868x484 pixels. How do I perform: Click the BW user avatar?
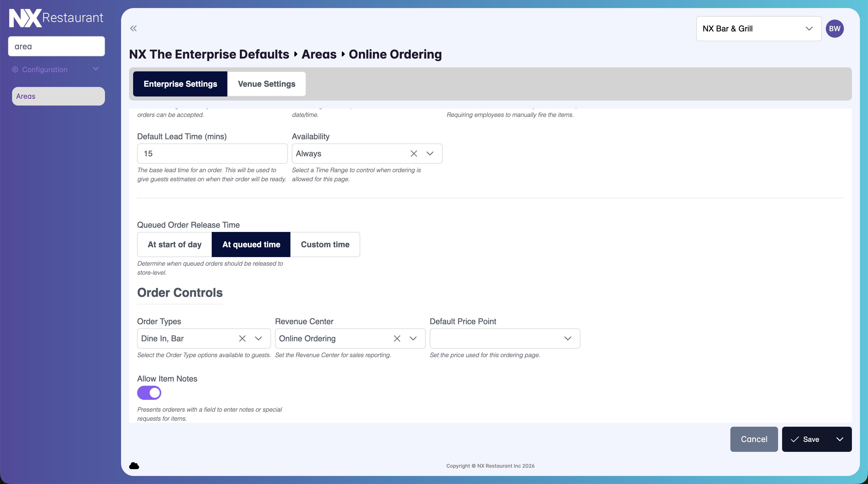tap(835, 29)
